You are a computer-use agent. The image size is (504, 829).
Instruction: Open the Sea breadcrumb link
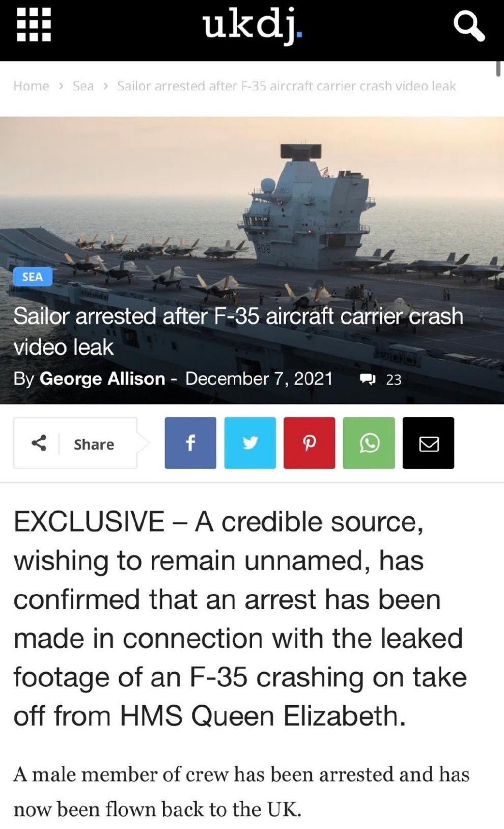click(83, 86)
